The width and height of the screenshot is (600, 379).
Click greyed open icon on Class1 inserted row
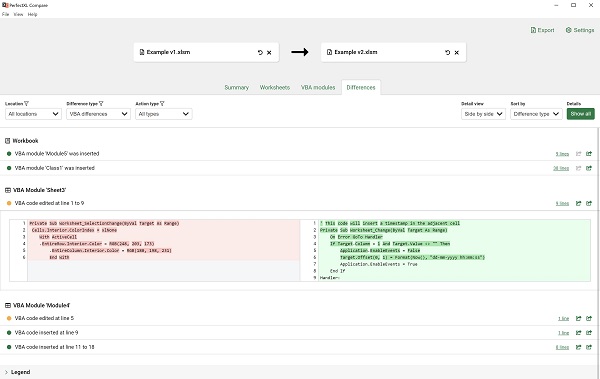coord(579,168)
